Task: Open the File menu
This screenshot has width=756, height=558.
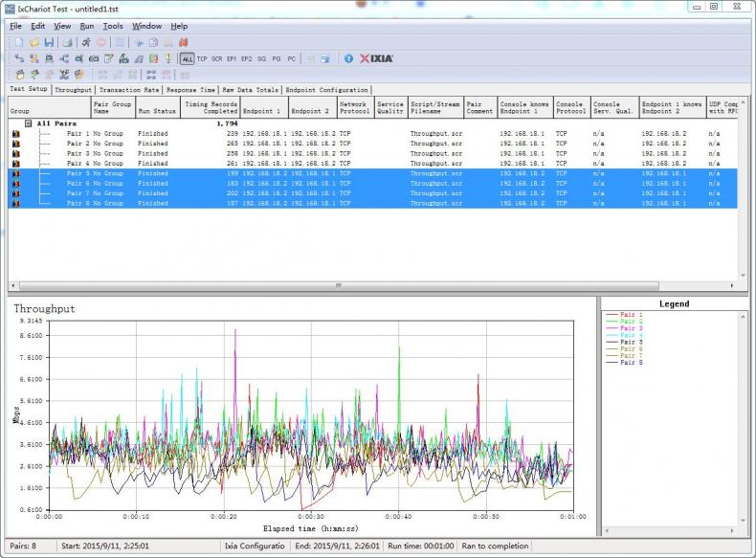Action: (x=16, y=26)
